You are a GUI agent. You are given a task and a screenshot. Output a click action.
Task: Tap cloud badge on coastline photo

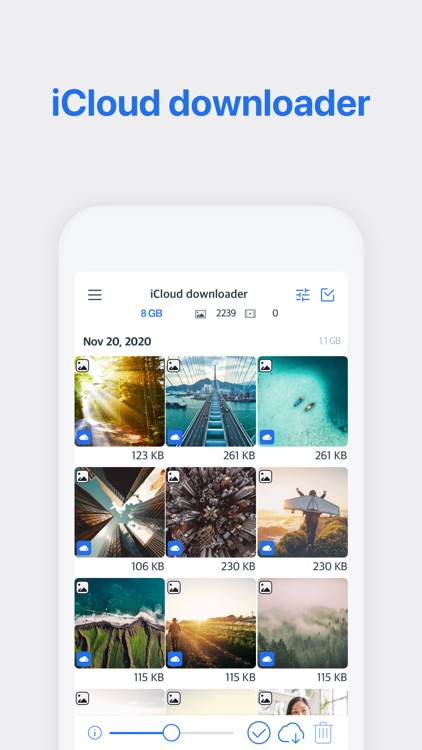click(x=84, y=659)
